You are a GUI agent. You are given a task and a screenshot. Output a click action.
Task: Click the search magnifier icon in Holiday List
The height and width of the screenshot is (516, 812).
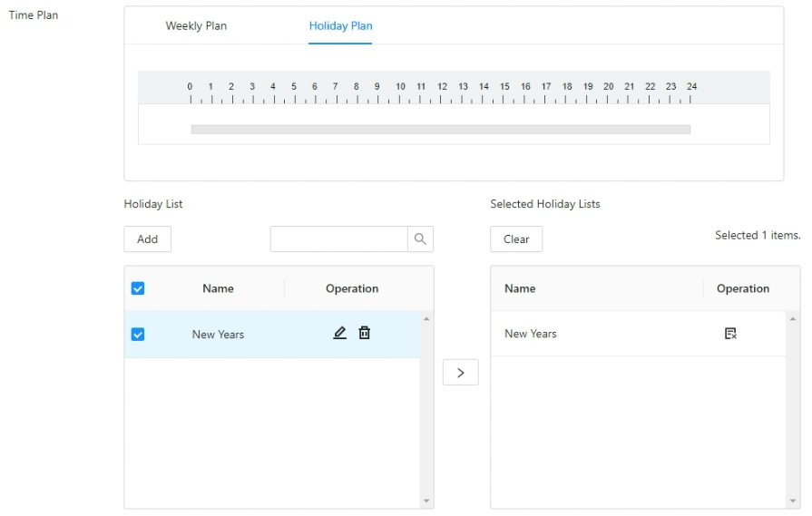click(420, 239)
